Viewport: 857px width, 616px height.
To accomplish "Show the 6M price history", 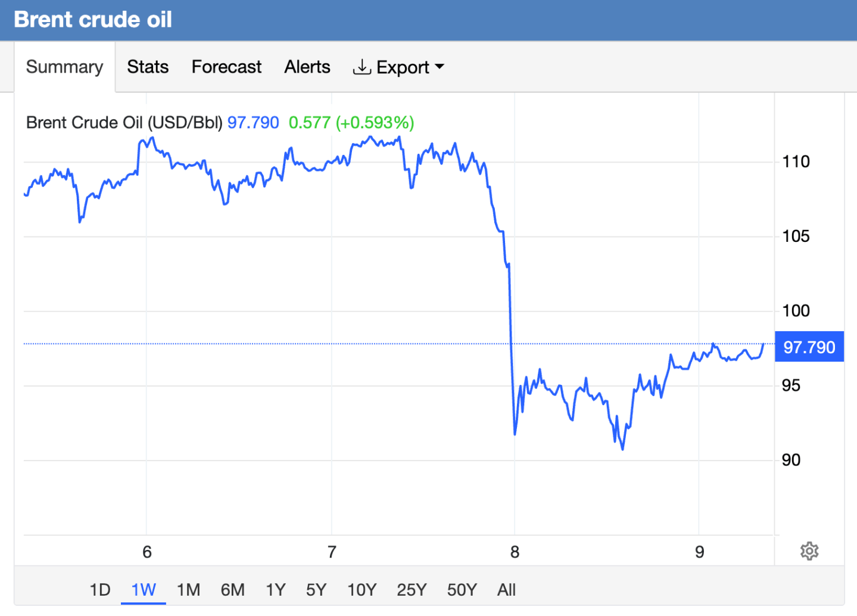I will click(x=232, y=590).
